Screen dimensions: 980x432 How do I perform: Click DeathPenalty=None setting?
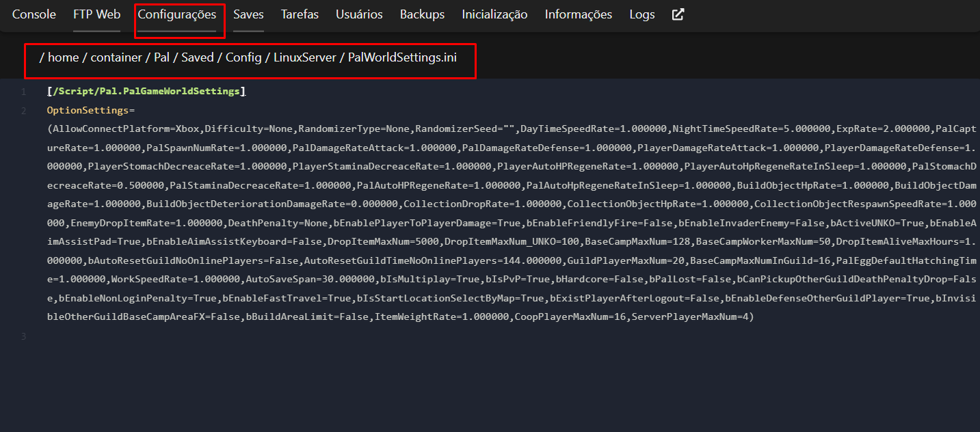pyautogui.click(x=278, y=223)
